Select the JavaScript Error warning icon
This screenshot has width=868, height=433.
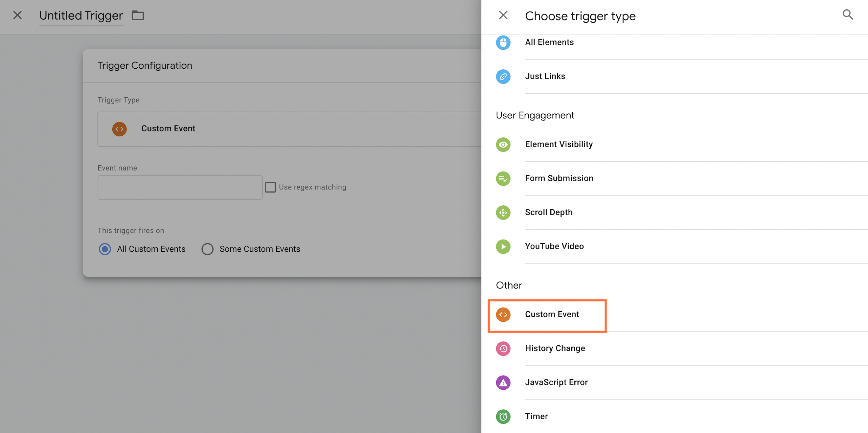503,383
